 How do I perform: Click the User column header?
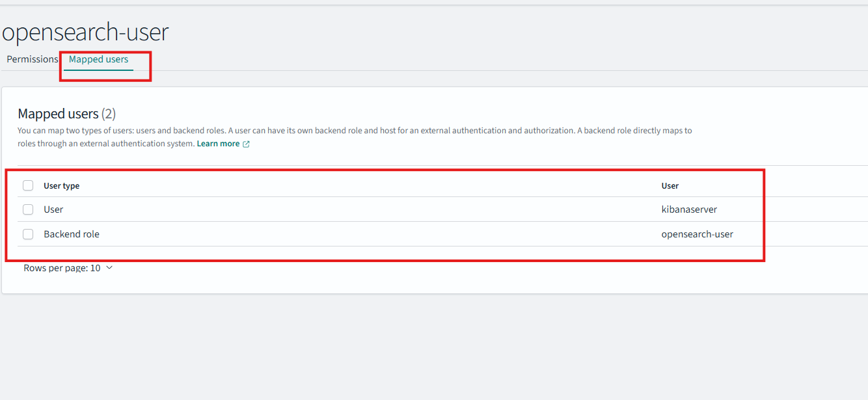(x=670, y=186)
